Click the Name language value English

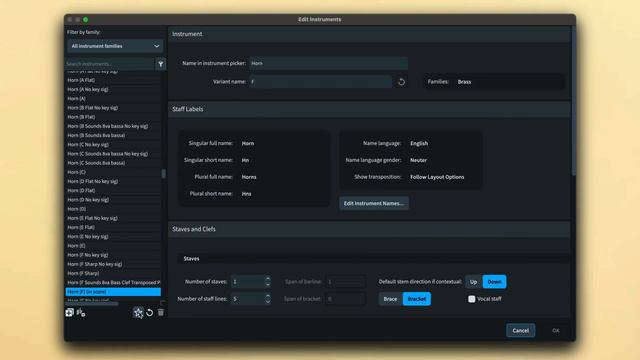pos(419,143)
